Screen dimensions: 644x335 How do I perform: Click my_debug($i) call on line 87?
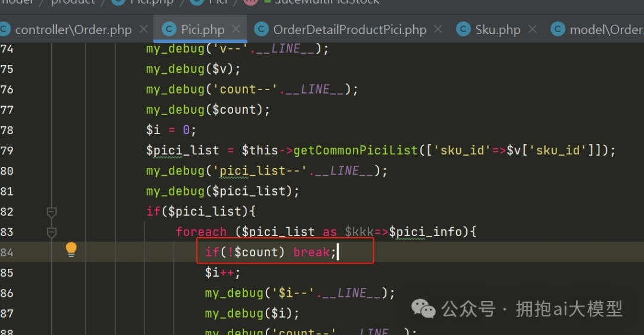[x=252, y=314]
